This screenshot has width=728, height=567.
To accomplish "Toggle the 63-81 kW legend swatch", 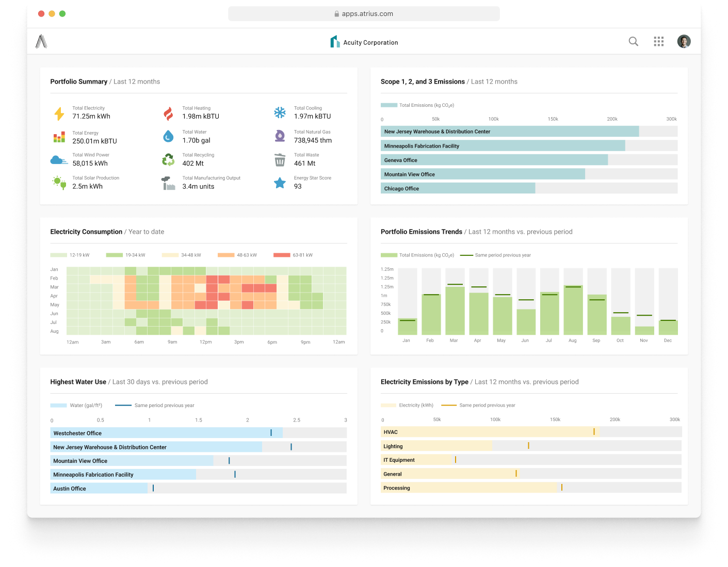I will pyautogui.click(x=282, y=255).
